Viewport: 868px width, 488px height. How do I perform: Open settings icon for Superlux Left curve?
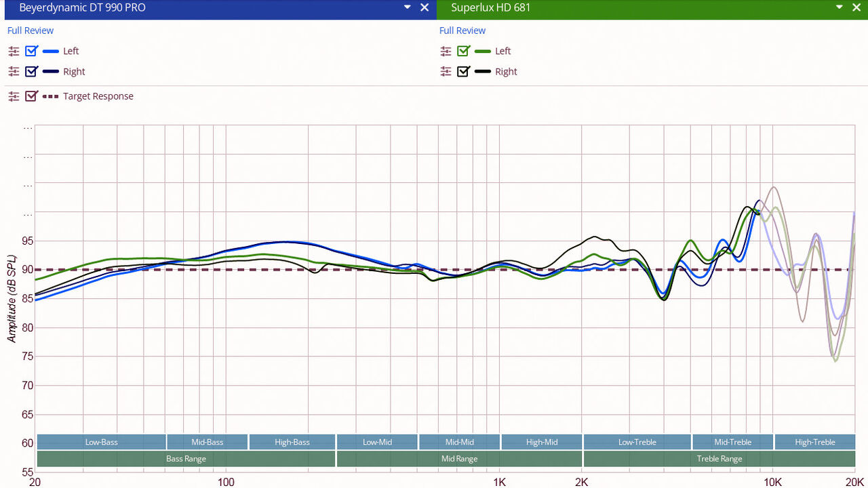(446, 51)
